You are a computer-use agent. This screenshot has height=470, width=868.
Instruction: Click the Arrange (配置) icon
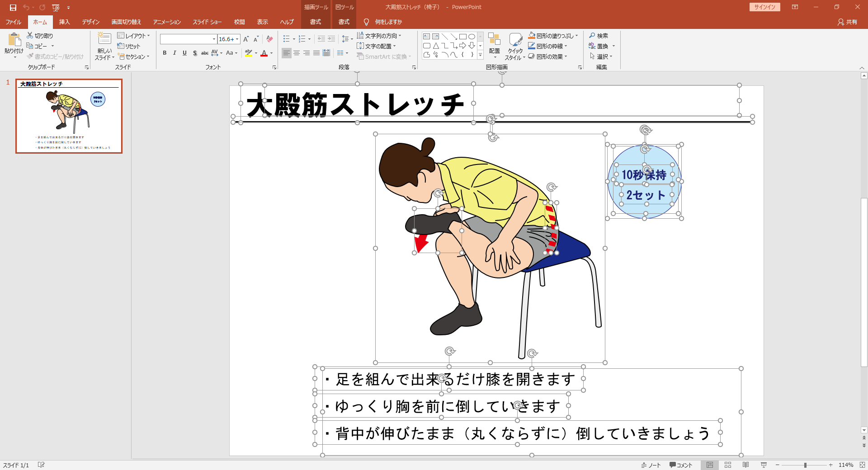tap(494, 41)
